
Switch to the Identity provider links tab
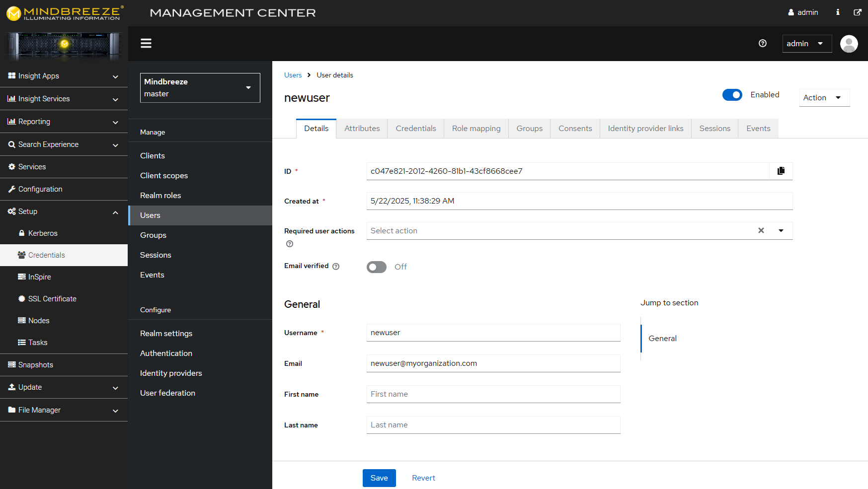click(645, 129)
